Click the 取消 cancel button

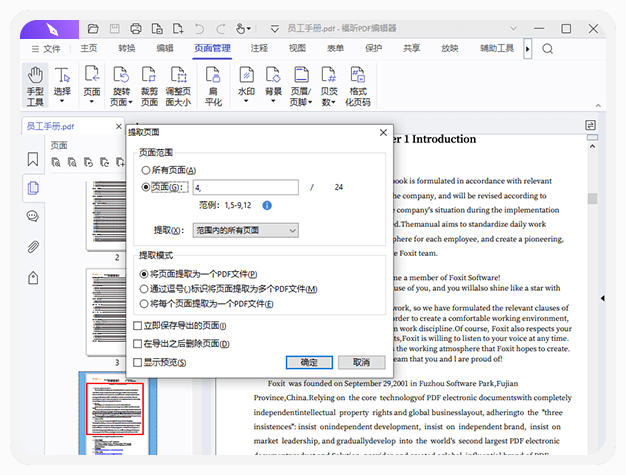[x=362, y=362]
